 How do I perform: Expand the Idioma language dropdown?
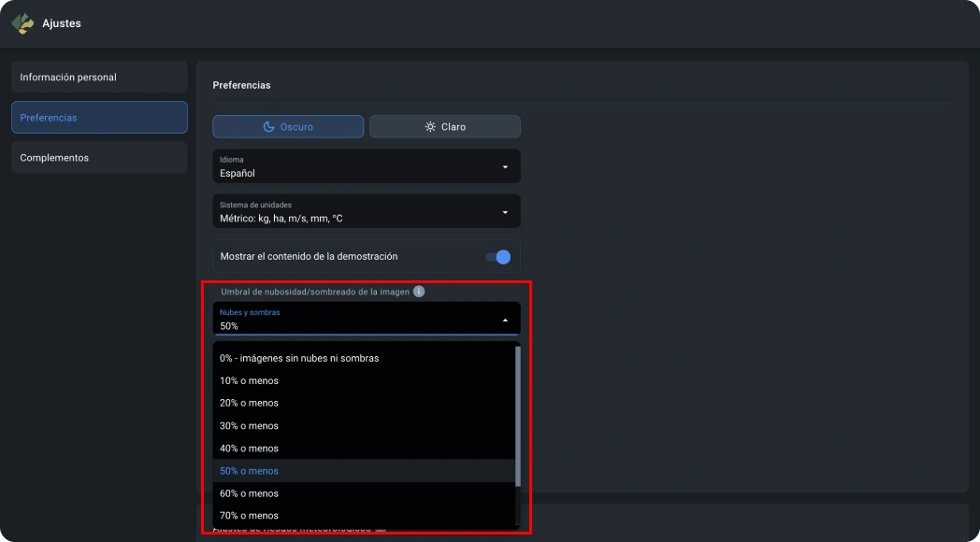pyautogui.click(x=505, y=167)
